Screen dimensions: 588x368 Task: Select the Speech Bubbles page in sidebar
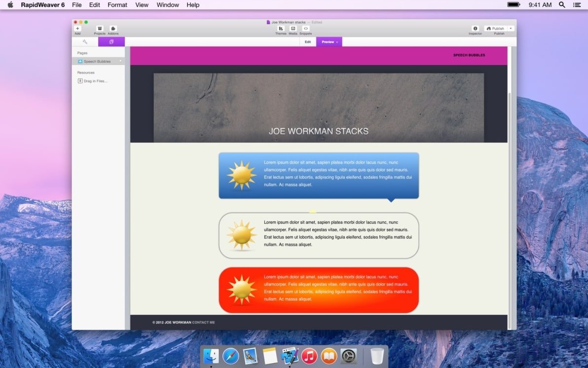(x=97, y=62)
